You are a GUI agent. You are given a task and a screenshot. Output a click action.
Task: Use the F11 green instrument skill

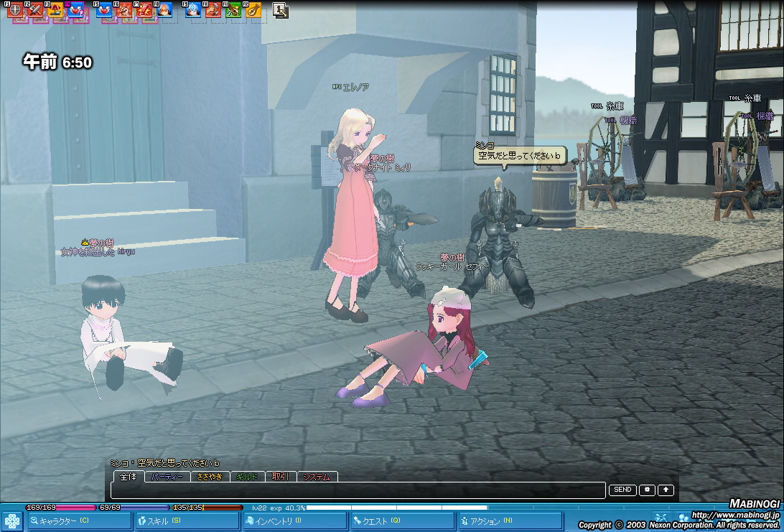tap(233, 9)
